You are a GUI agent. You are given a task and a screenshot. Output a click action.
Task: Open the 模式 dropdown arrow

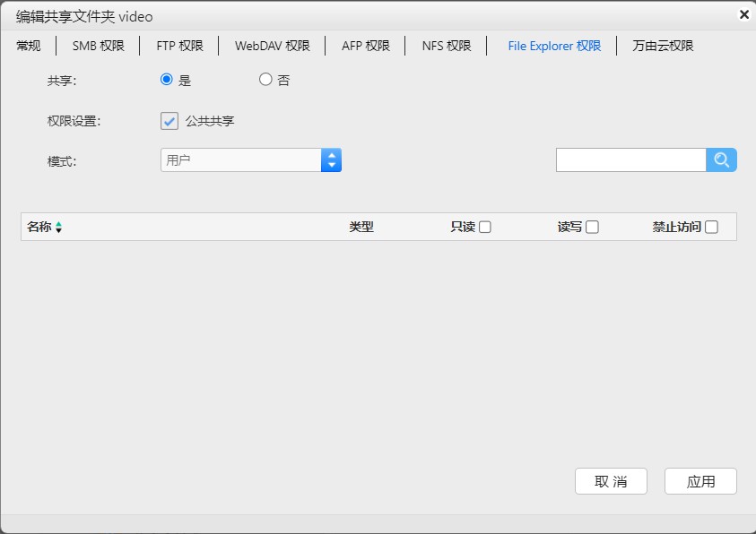pyautogui.click(x=331, y=160)
